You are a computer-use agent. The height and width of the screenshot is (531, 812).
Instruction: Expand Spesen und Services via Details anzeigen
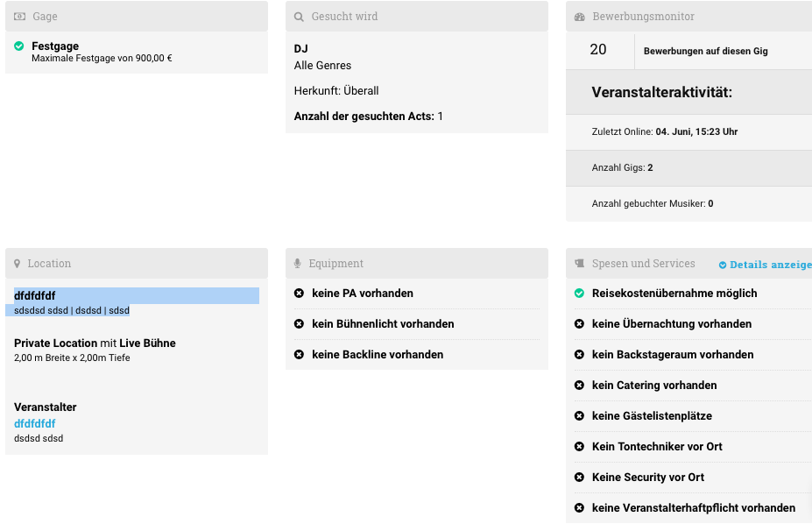(770, 265)
